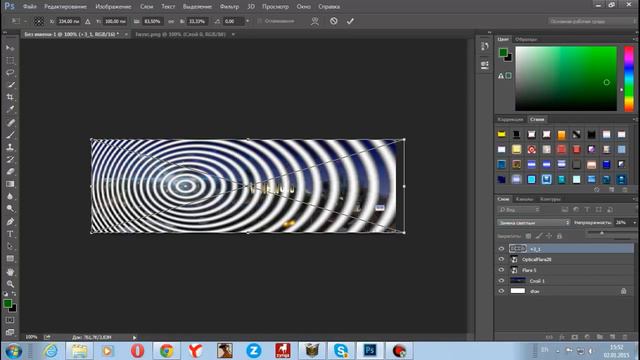Switch between free transform and warp modes
Viewport: 640px width, 360px height.
[315, 21]
